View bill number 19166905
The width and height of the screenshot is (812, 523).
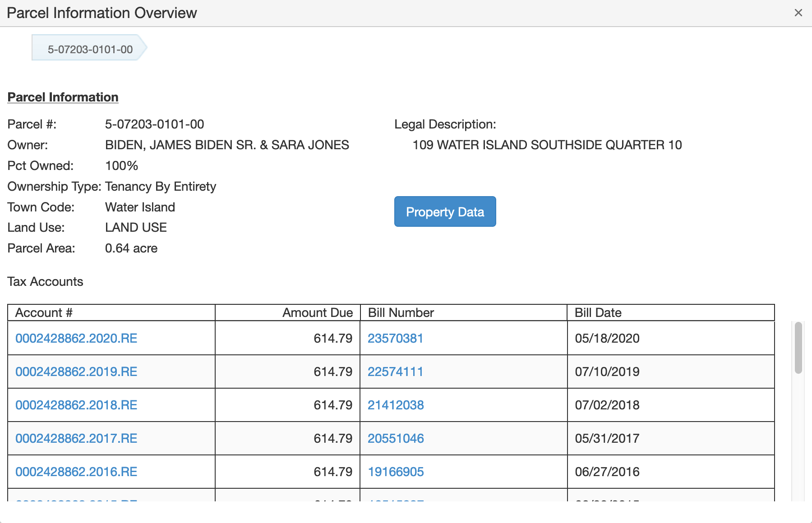pyautogui.click(x=396, y=472)
